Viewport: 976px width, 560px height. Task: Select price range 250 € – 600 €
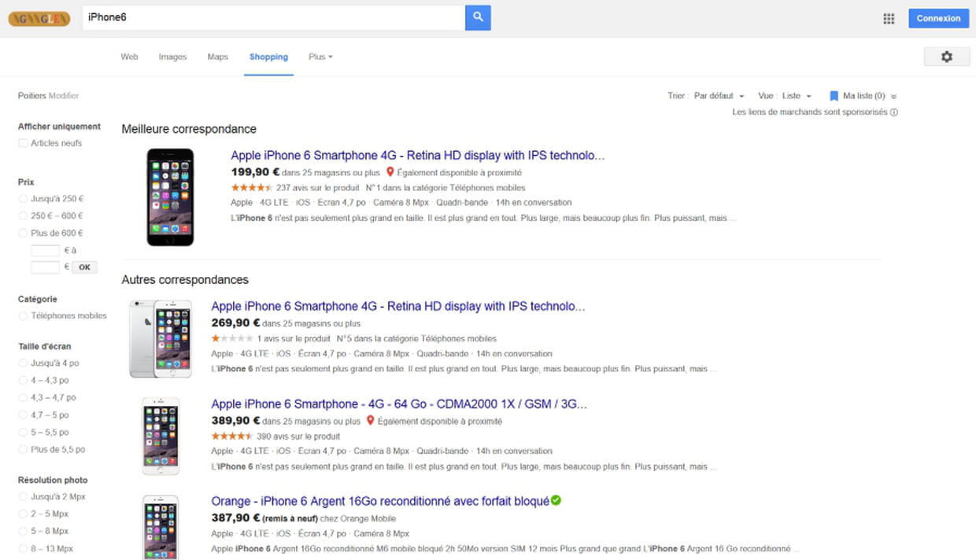(x=23, y=216)
